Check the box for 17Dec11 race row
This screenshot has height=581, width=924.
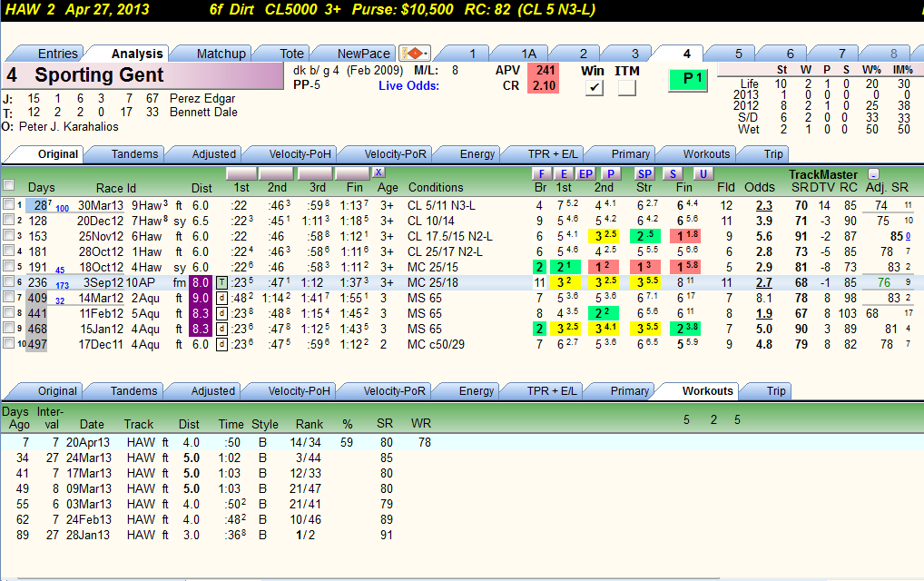click(x=9, y=342)
